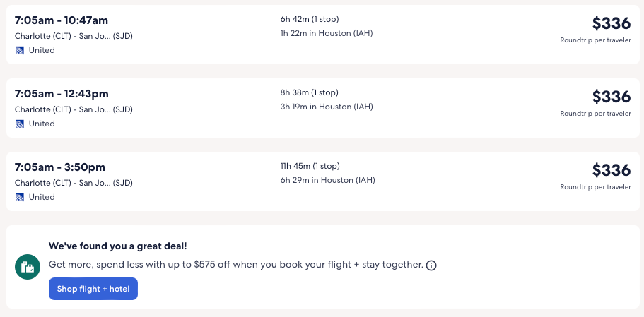Click the route text on the 3:50pm flight

[74, 183]
